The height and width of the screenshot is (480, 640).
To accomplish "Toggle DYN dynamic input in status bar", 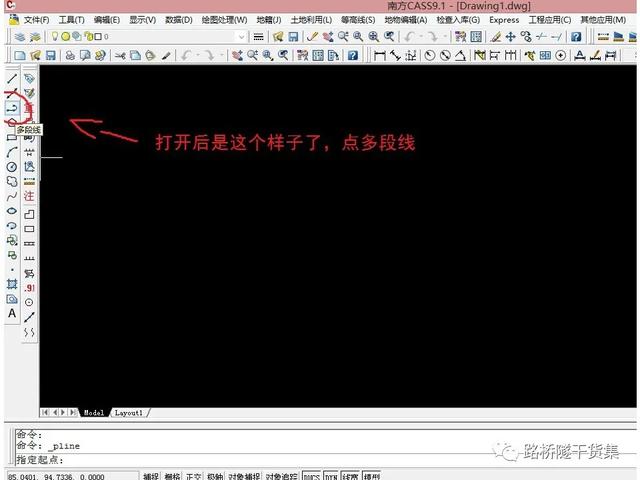I will pyautogui.click(x=331, y=476).
